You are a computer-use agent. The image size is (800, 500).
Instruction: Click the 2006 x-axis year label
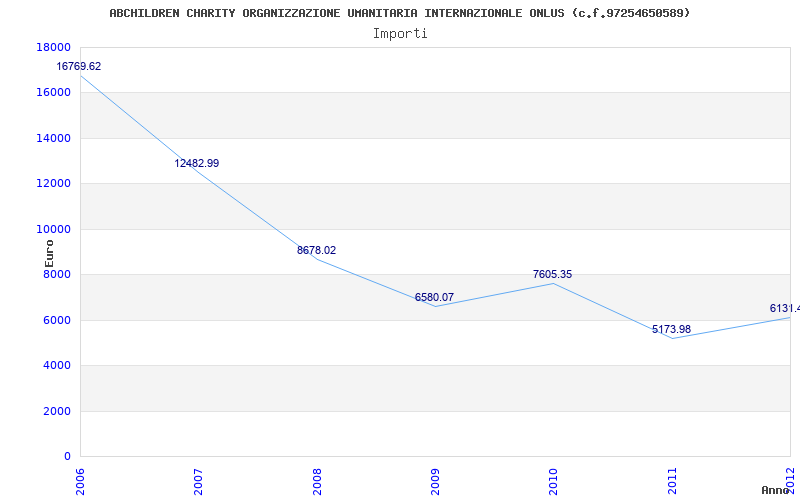coord(80,481)
